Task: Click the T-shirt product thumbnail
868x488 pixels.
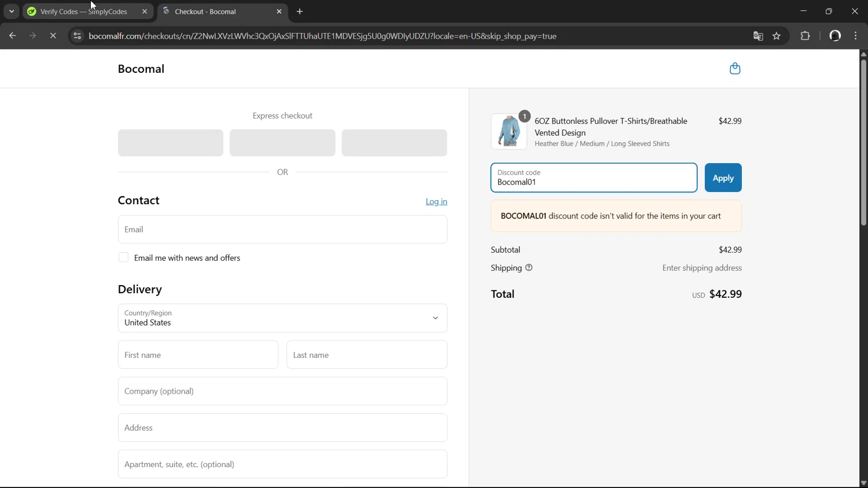Action: (509, 132)
